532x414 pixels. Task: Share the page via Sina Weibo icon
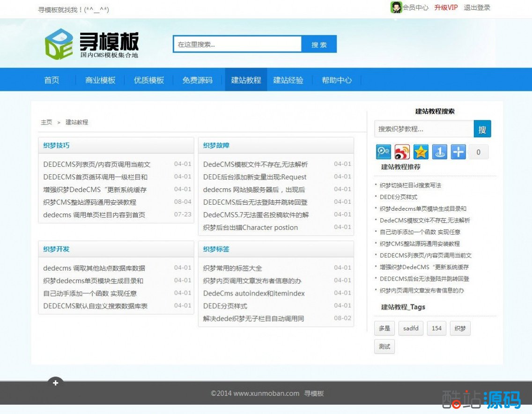click(x=402, y=152)
